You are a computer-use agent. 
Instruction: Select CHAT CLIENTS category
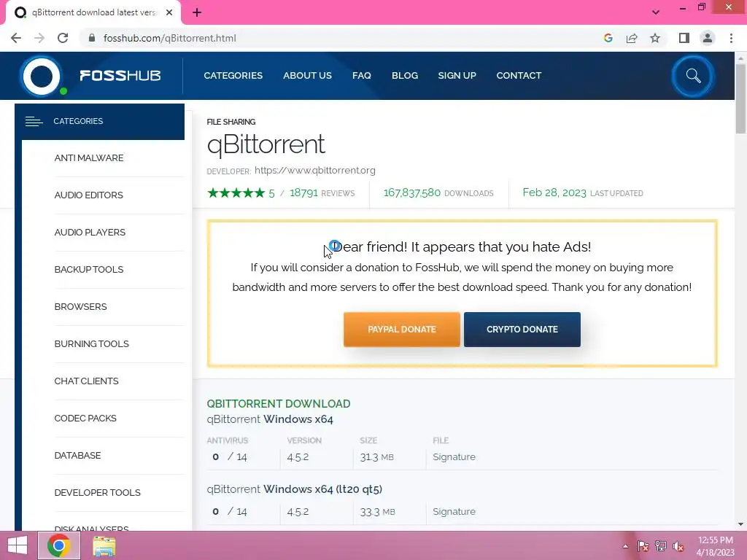(86, 381)
